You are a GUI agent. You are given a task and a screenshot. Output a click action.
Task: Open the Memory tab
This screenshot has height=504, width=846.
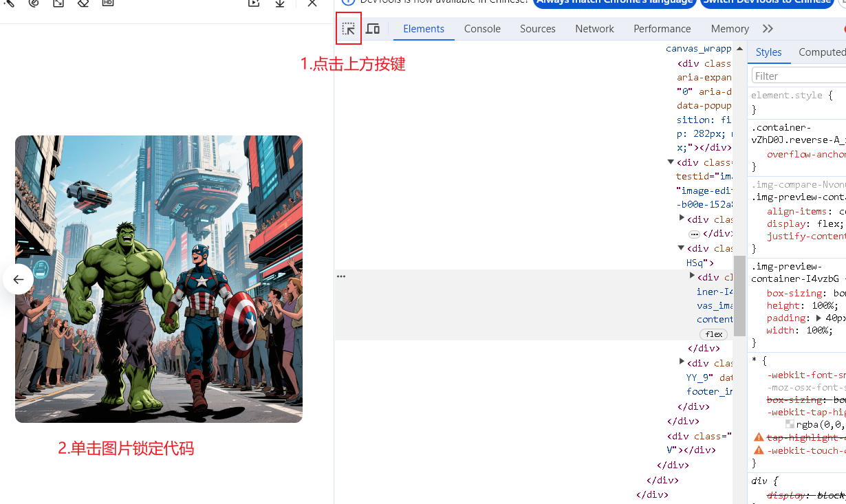[x=730, y=29]
